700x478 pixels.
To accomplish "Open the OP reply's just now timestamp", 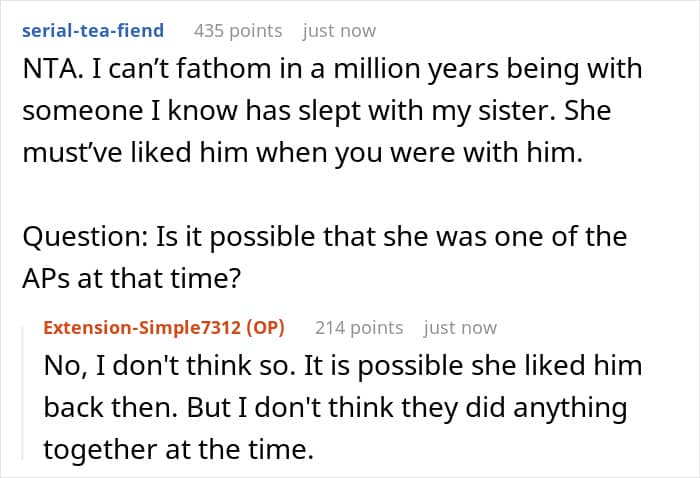I will [x=460, y=328].
